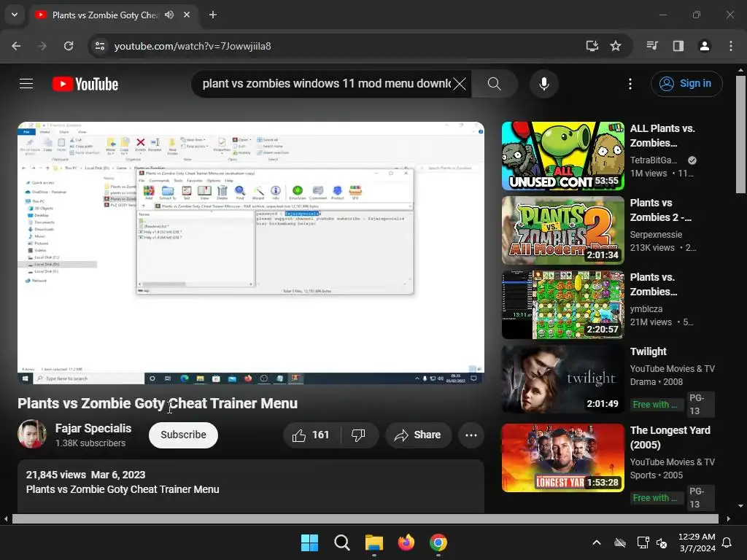Install app icon in the address bar

pos(592,46)
